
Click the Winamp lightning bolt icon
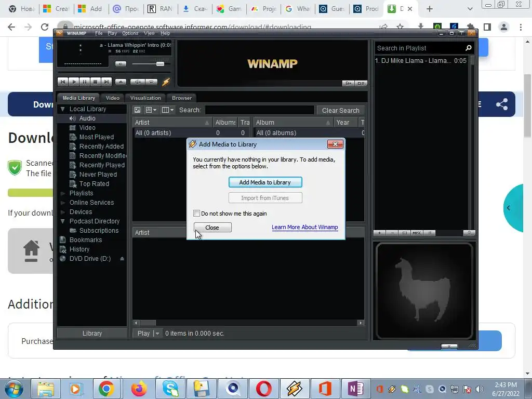point(166,82)
